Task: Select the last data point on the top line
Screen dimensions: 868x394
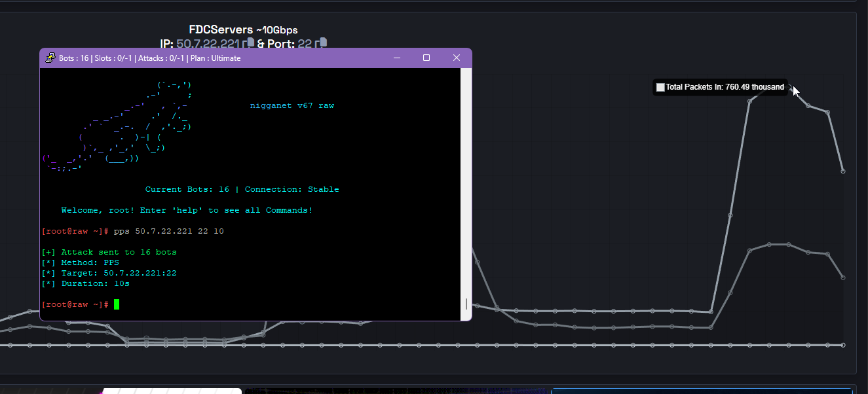Action: point(843,171)
